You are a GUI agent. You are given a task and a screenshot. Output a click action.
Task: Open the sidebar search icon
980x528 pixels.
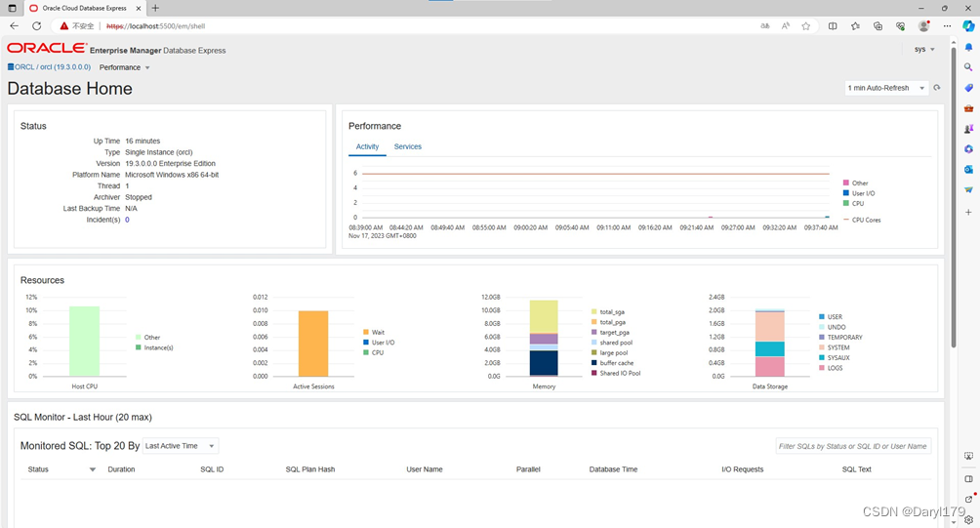(x=968, y=67)
